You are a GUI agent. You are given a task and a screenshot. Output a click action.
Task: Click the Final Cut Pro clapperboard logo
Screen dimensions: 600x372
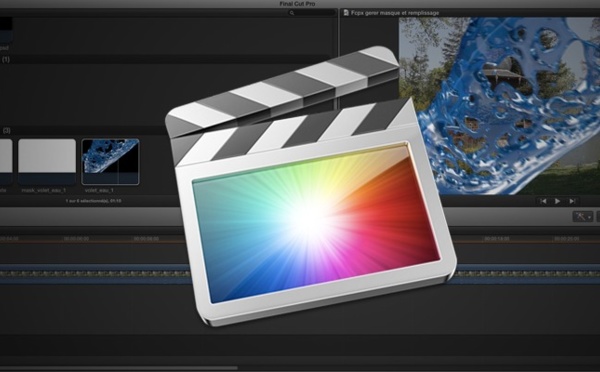point(310,186)
